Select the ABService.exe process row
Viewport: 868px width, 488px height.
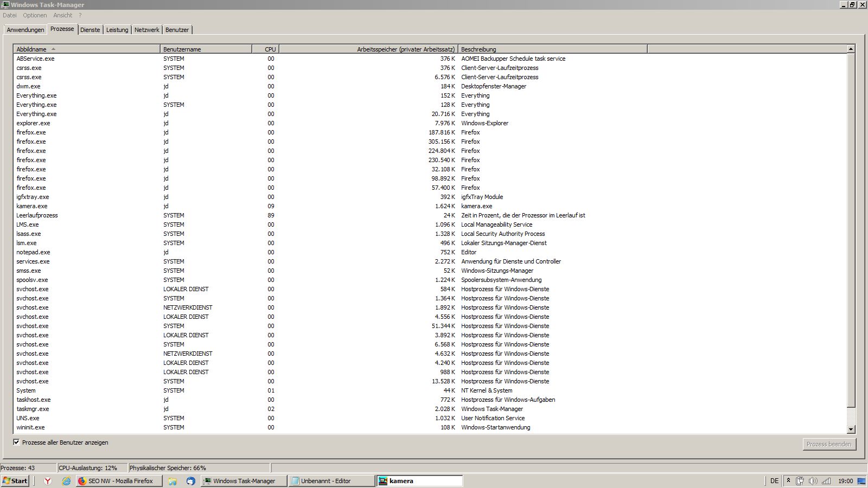click(430, 59)
